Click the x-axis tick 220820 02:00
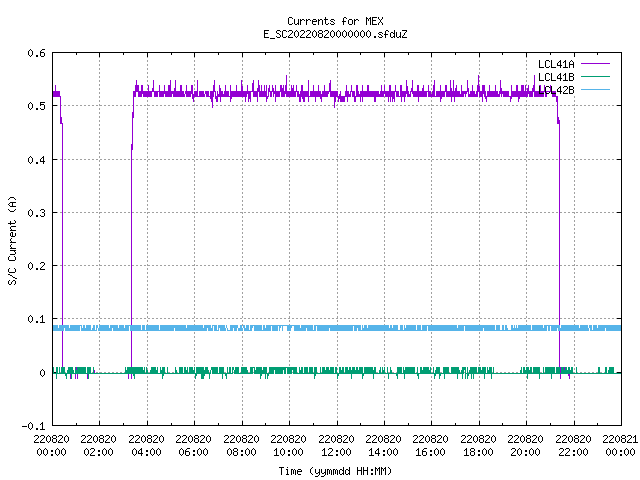The width and height of the screenshot is (640, 480). pyautogui.click(x=98, y=446)
